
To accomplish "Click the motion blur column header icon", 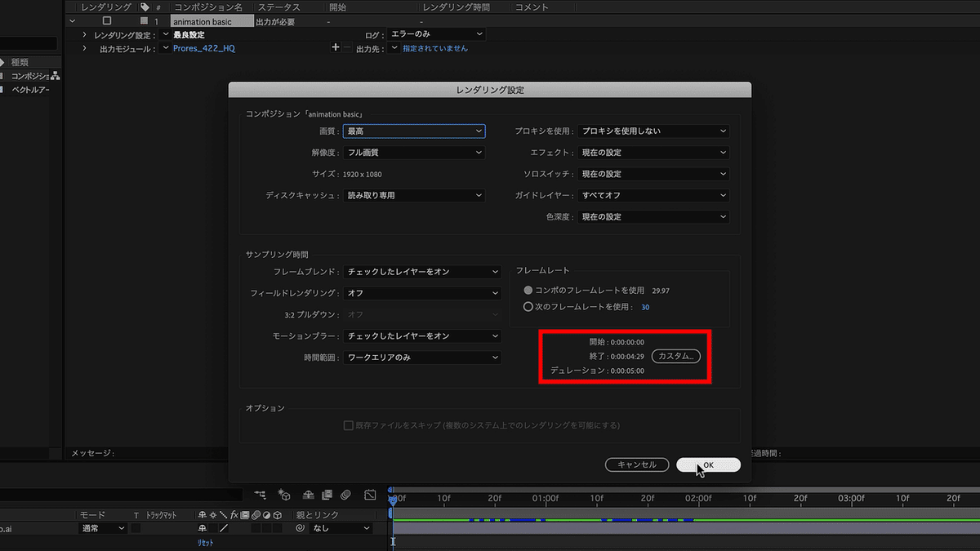I will [256, 515].
